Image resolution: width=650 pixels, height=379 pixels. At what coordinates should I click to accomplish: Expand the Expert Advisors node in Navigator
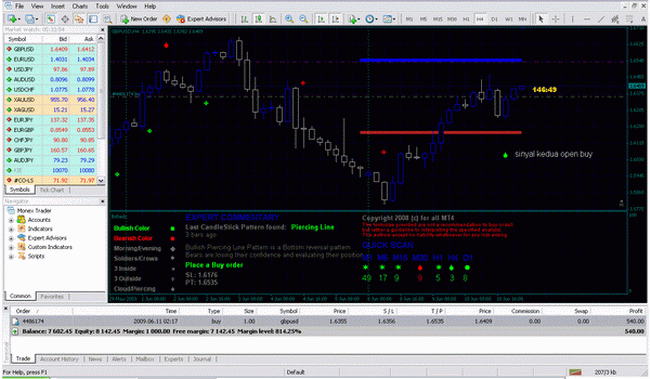tap(11, 238)
